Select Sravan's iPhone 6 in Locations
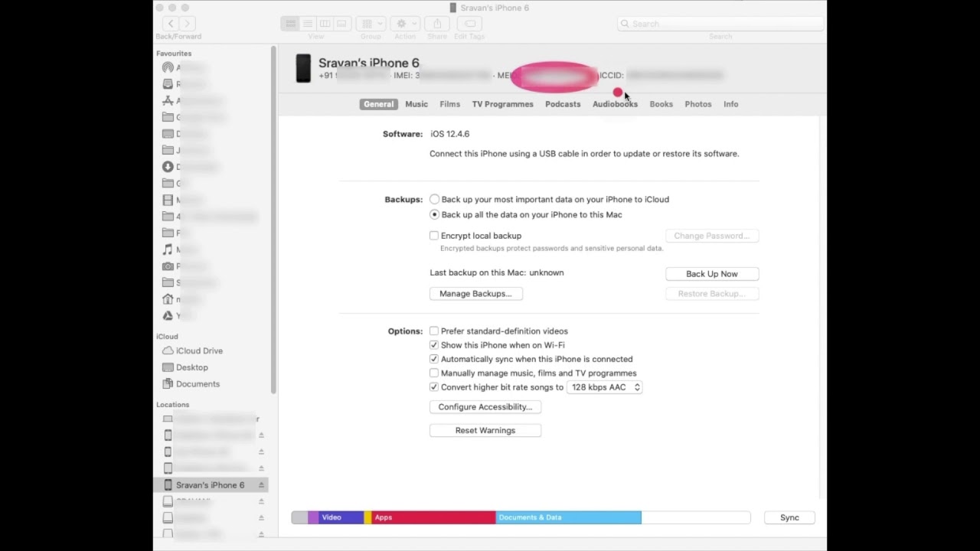Viewport: 980px width, 551px height. tap(211, 485)
